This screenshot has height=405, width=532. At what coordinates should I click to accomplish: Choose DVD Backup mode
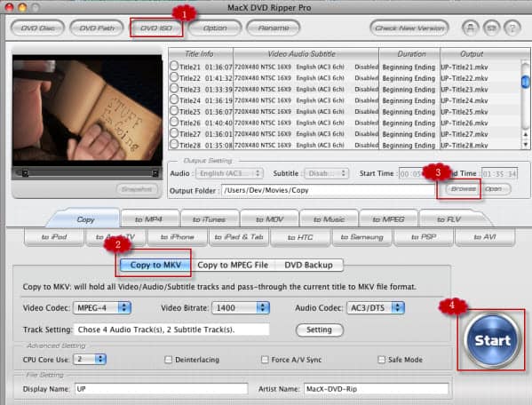click(x=309, y=265)
